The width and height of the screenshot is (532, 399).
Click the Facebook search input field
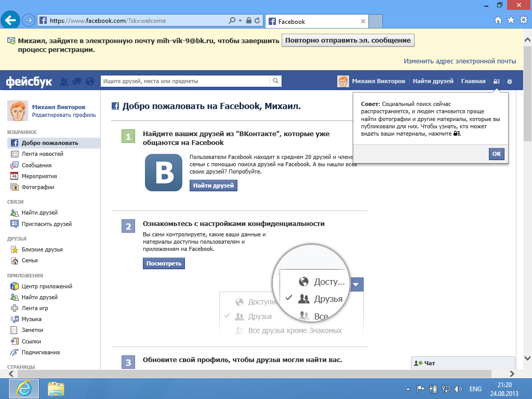point(185,81)
